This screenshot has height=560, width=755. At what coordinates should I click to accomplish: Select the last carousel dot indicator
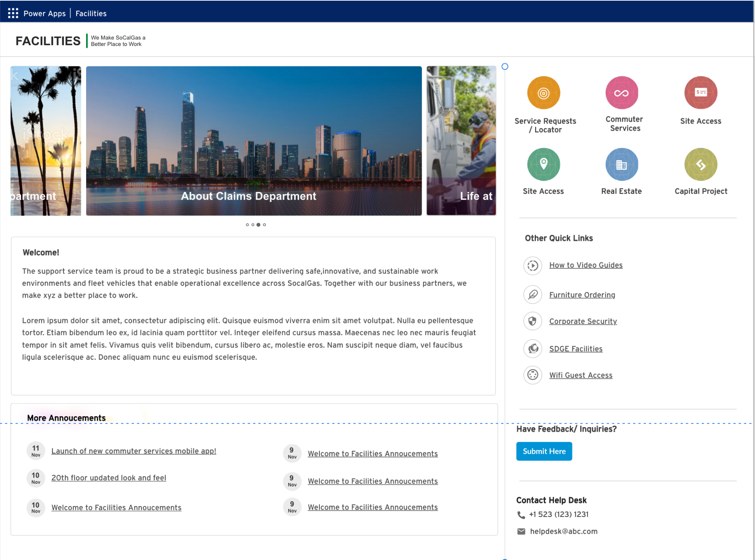point(264,225)
